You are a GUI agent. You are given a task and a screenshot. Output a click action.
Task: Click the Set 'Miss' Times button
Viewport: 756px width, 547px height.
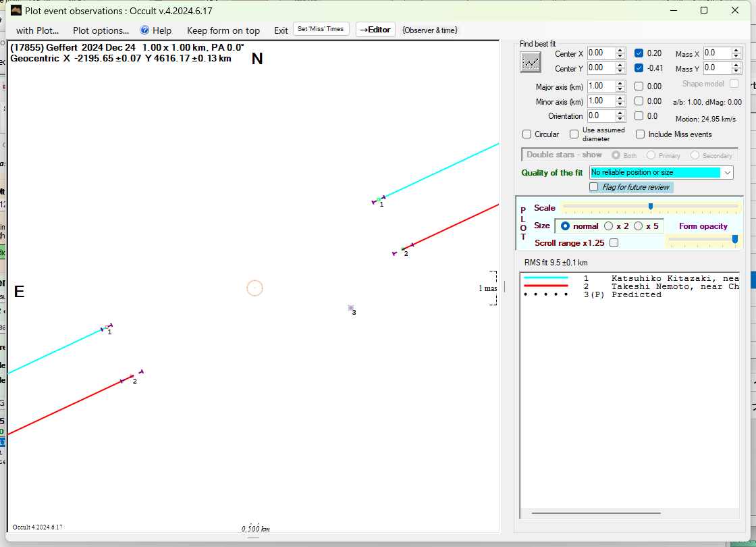[x=321, y=30]
